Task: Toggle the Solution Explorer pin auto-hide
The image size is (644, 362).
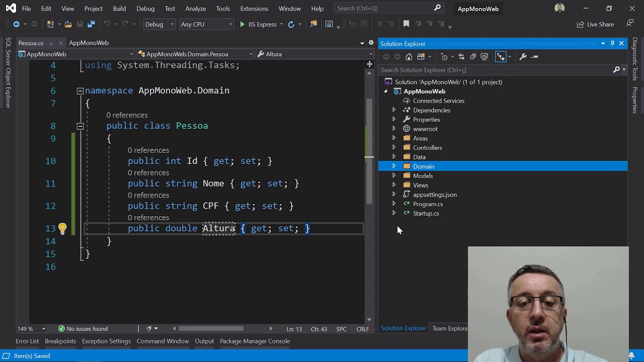Action: tap(612, 44)
